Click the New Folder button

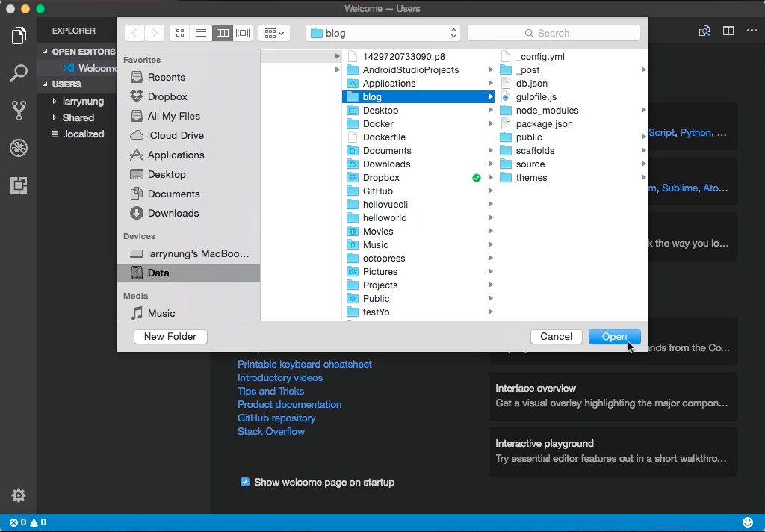(x=170, y=336)
